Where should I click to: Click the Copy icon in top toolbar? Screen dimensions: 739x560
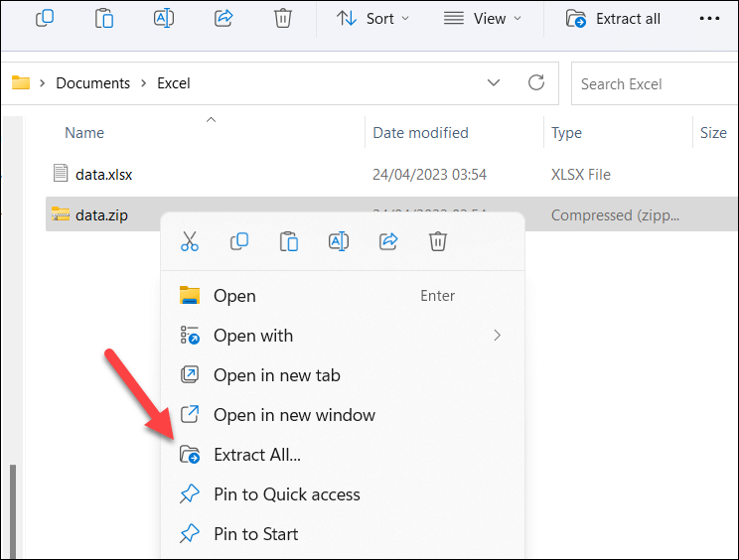click(x=45, y=18)
